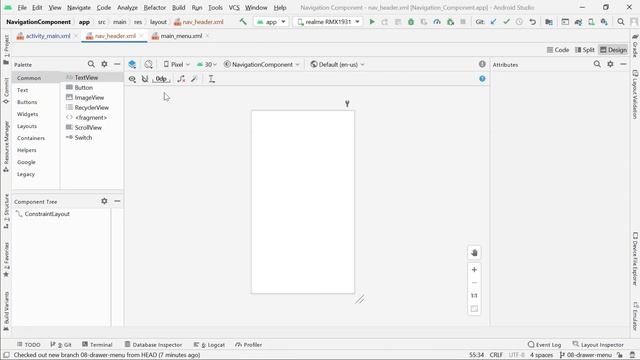Screen dimensions: 640x360
Task: Run the app with green play button
Action: click(372, 22)
